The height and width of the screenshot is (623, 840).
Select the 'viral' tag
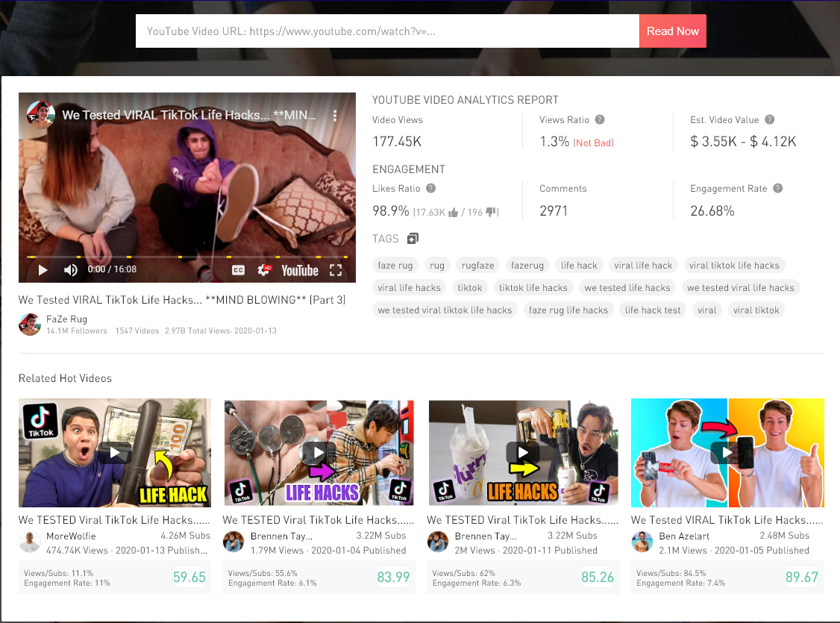[x=707, y=310]
